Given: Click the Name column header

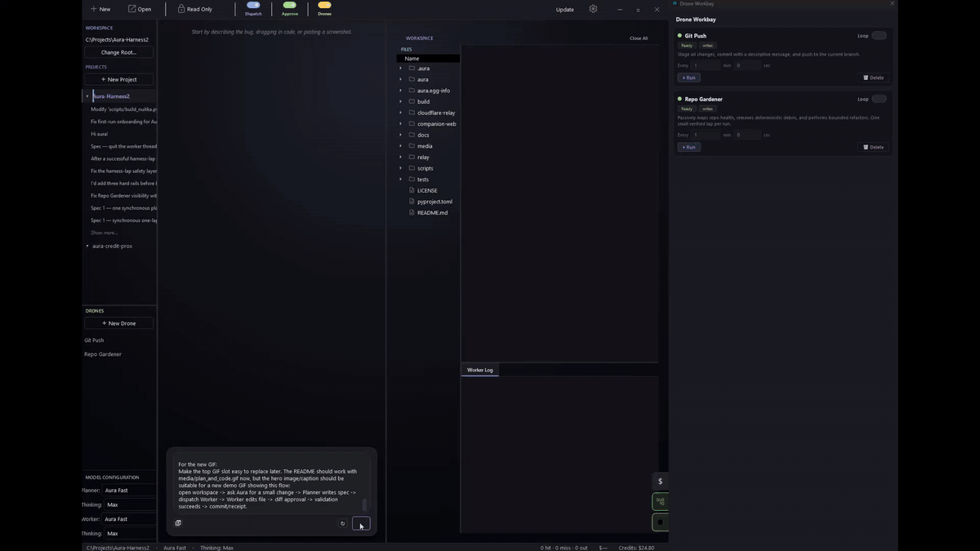Looking at the screenshot, I should point(428,59).
